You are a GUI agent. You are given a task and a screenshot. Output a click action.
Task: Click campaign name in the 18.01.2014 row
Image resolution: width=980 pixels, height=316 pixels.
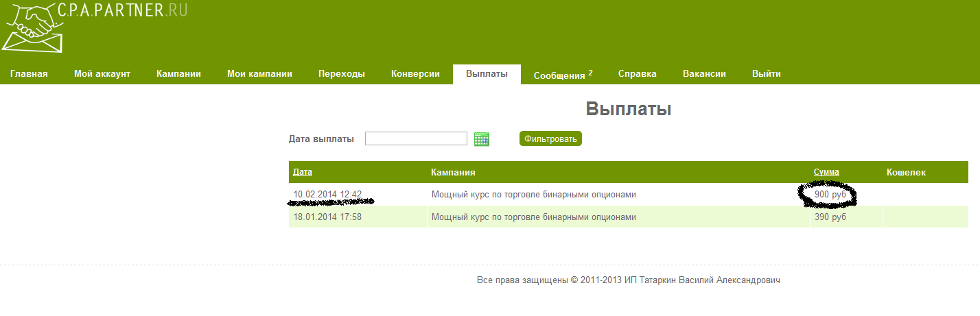533,217
